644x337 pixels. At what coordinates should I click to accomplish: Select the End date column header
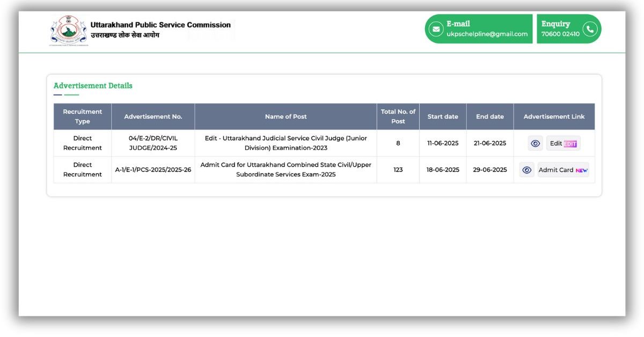pos(490,116)
